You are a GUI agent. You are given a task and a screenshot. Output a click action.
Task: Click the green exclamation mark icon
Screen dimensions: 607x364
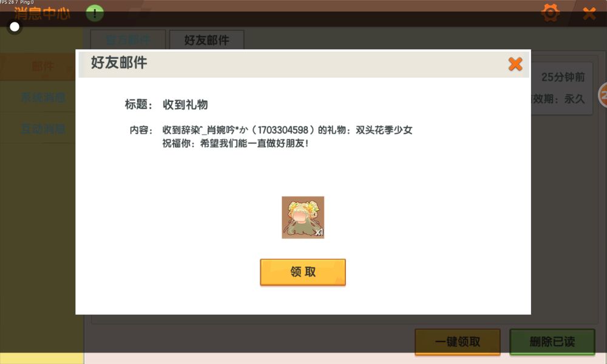95,13
